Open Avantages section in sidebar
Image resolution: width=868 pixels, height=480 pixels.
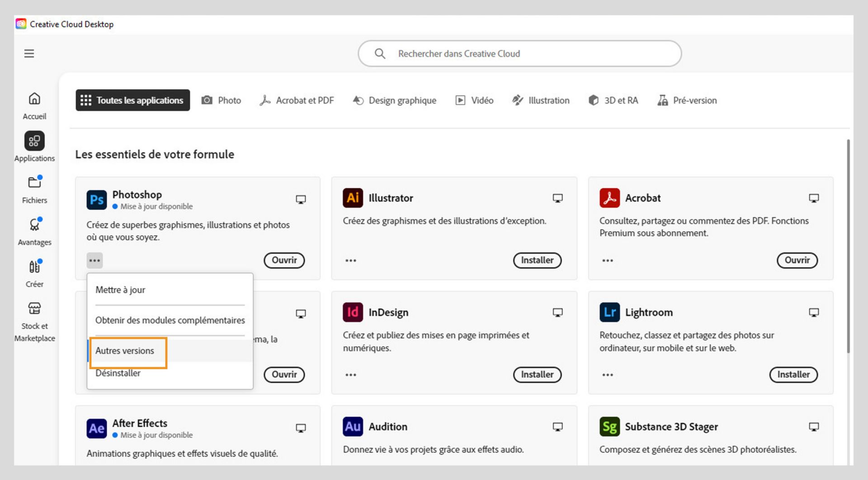34,231
